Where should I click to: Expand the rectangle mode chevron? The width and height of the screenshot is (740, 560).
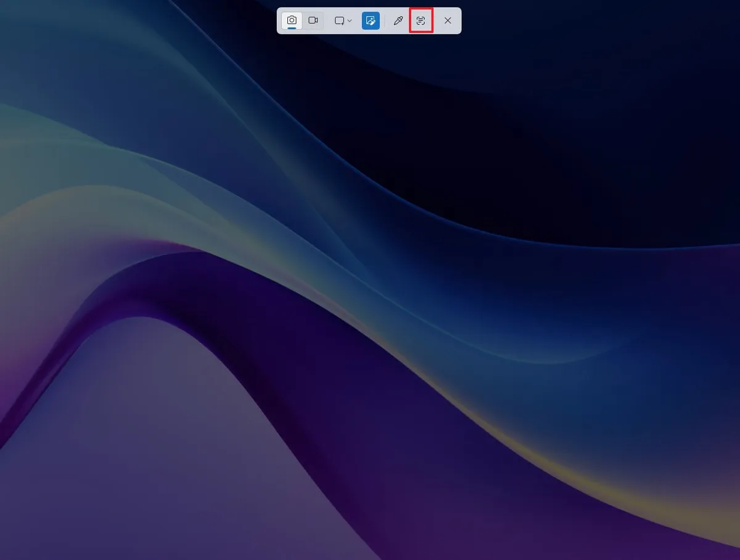[350, 20]
